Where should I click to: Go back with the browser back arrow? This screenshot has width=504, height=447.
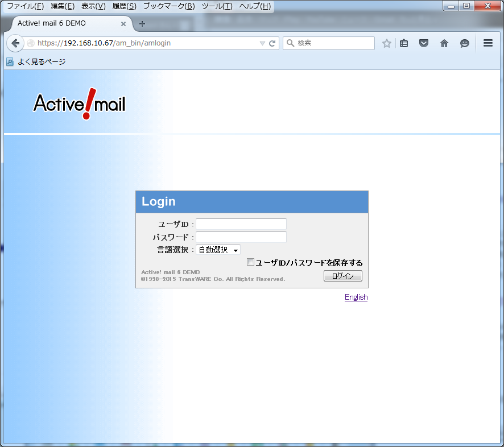click(15, 43)
